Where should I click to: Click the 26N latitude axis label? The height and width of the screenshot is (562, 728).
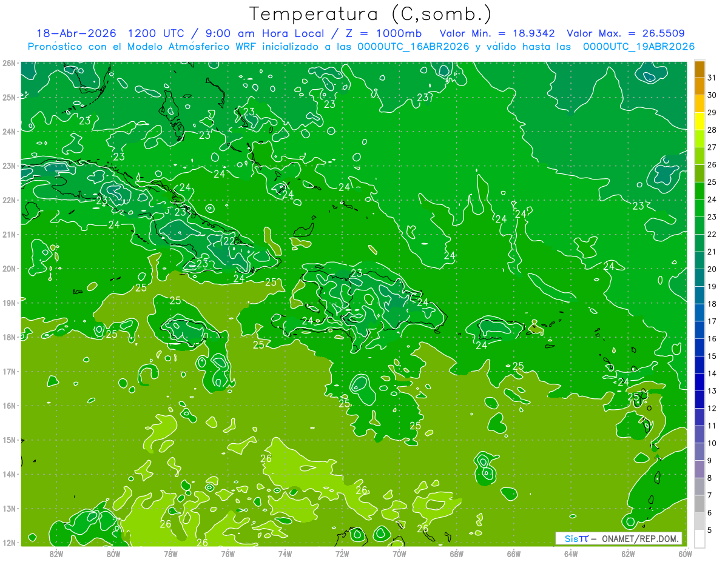[8, 63]
